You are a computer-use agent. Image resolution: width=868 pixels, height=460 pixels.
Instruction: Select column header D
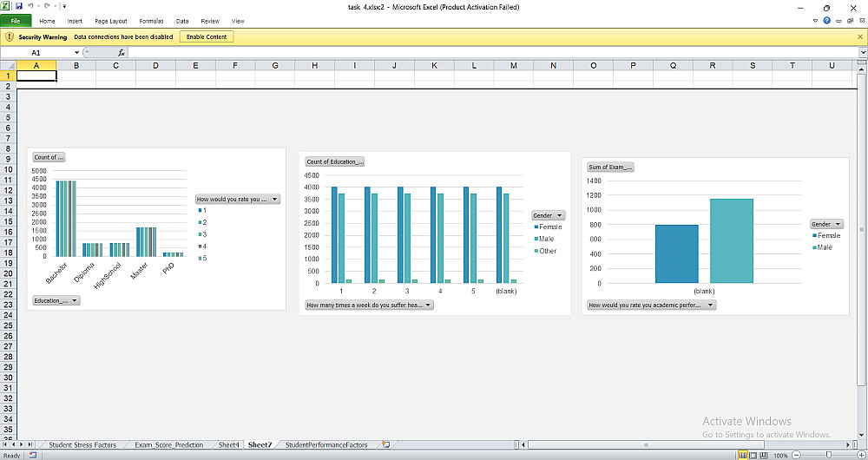point(155,65)
